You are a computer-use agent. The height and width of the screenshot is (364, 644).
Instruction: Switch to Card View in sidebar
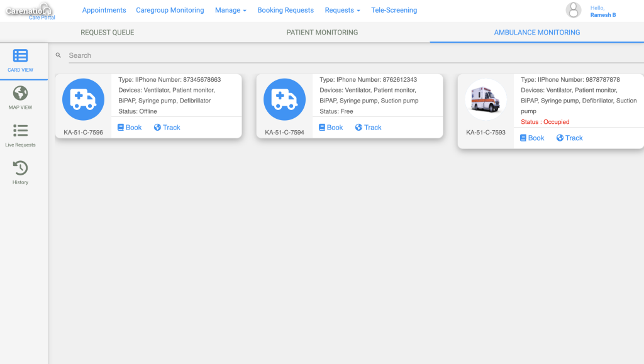[x=20, y=57]
